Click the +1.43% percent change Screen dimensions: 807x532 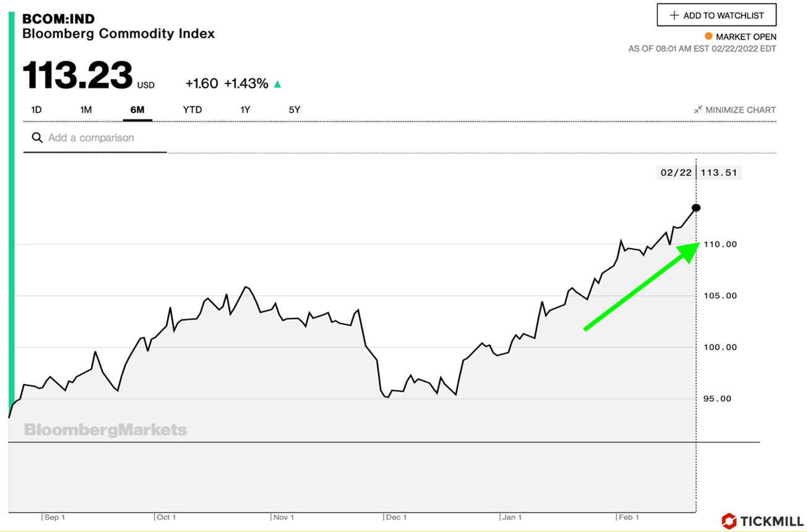pos(246,84)
